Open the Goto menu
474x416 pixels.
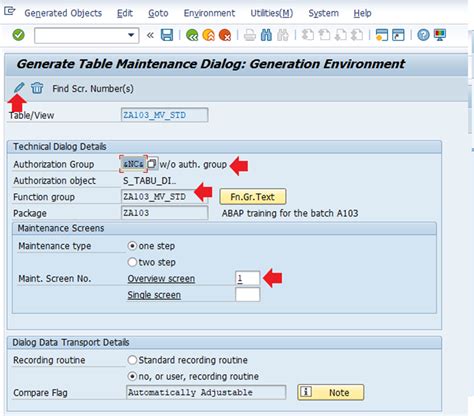(x=158, y=13)
